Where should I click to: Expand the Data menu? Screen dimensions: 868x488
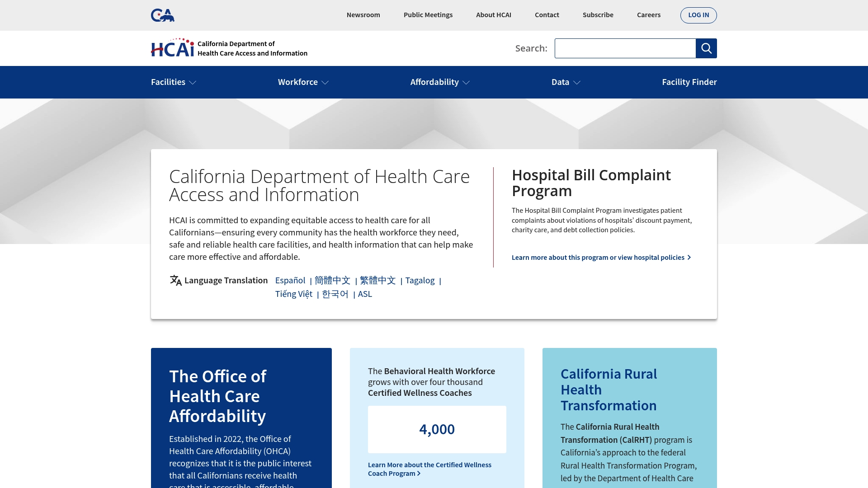point(566,82)
